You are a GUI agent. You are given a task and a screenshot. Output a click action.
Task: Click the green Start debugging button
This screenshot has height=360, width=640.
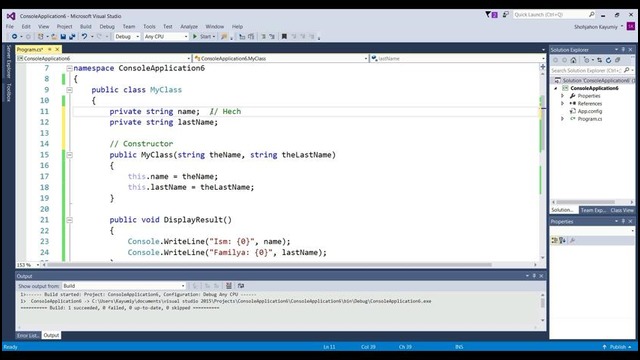coord(203,37)
